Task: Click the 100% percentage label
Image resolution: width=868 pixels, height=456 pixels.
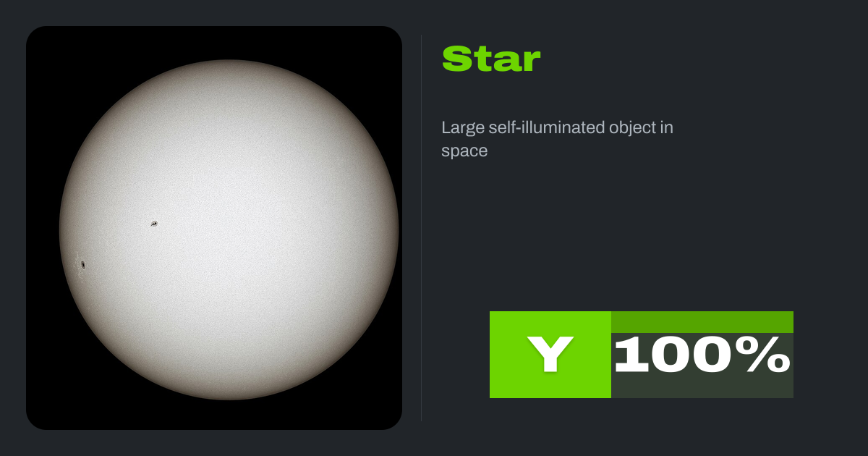Action: pyautogui.click(x=702, y=355)
